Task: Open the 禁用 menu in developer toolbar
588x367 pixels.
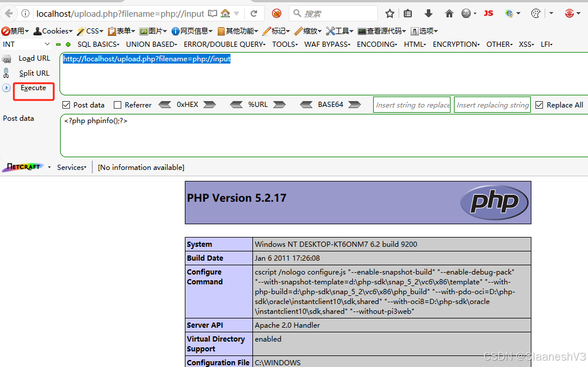Action: pos(15,31)
